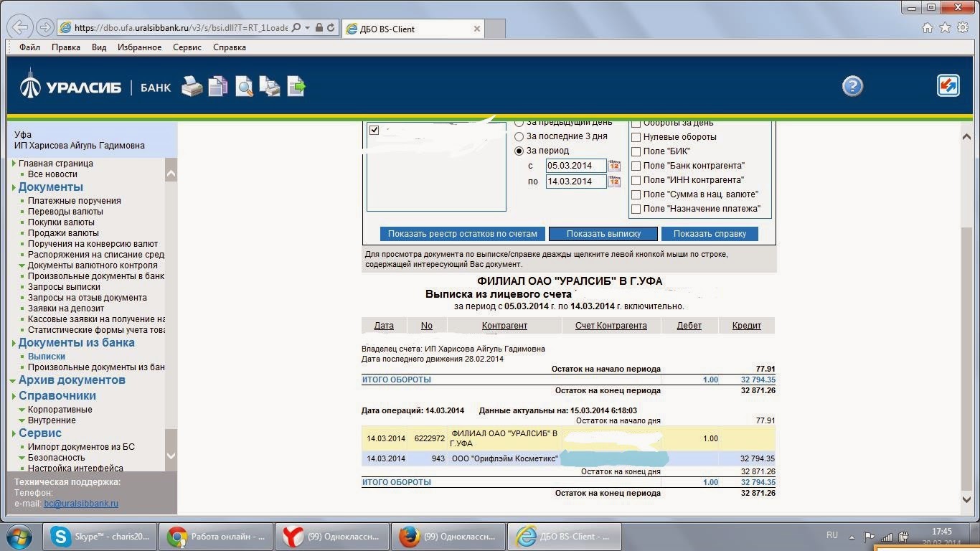Viewport: 980px width, 551px height.
Task: Open the Справка menu
Action: point(230,47)
